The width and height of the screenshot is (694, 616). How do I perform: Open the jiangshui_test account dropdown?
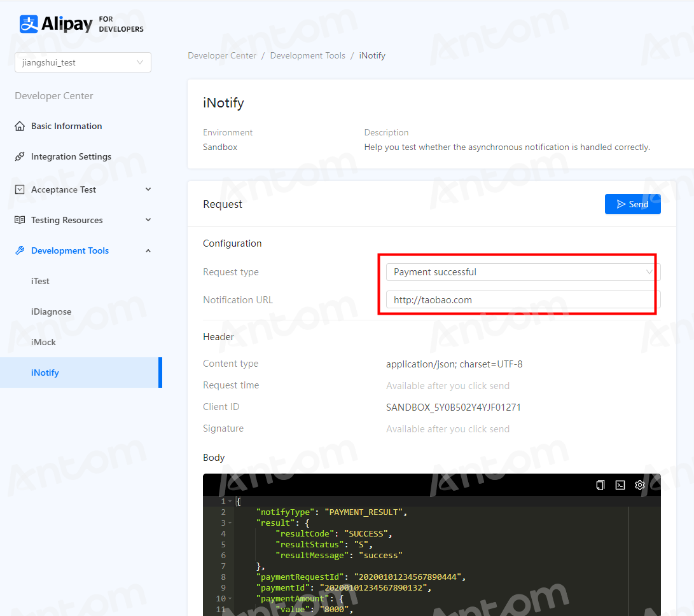pos(83,62)
